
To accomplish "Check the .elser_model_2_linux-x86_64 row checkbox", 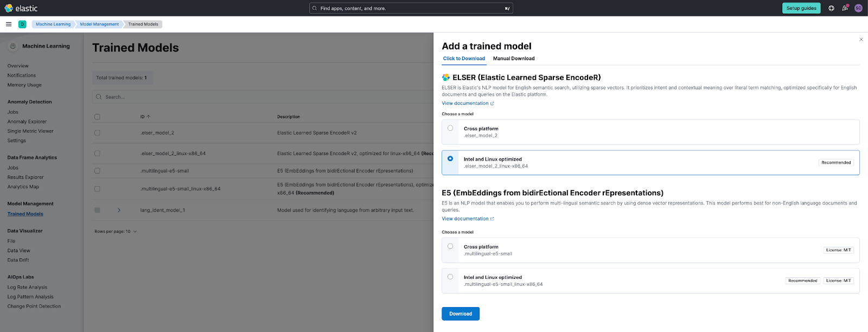I will coord(97,154).
